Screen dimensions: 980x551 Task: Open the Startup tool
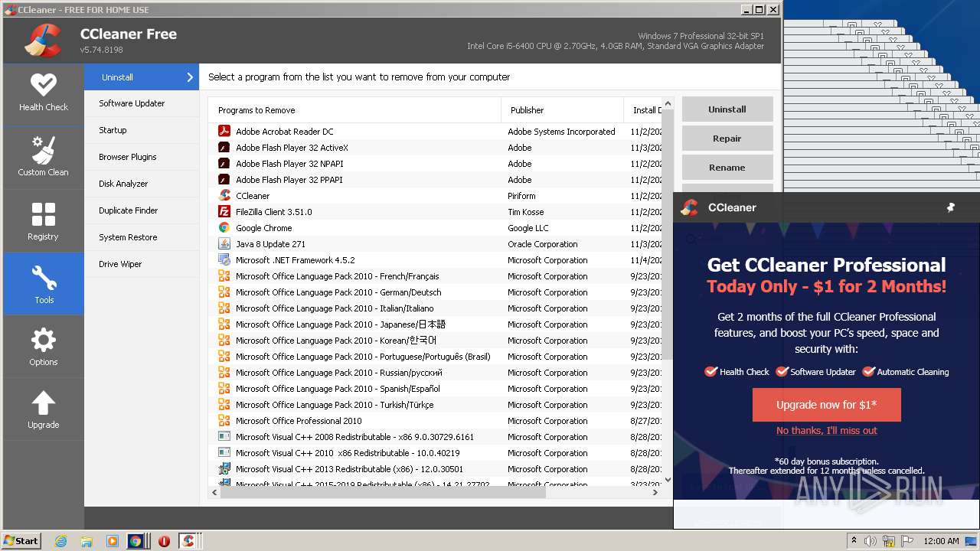(142, 130)
